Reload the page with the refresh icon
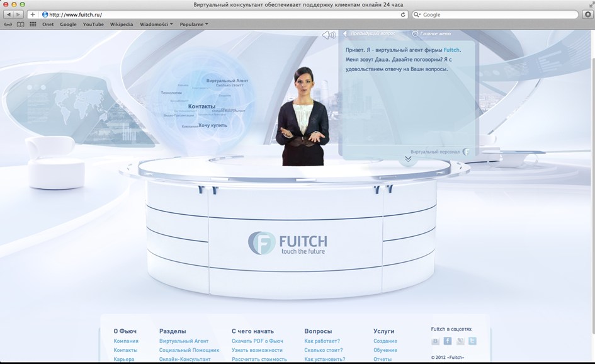The image size is (595, 364). click(x=403, y=14)
